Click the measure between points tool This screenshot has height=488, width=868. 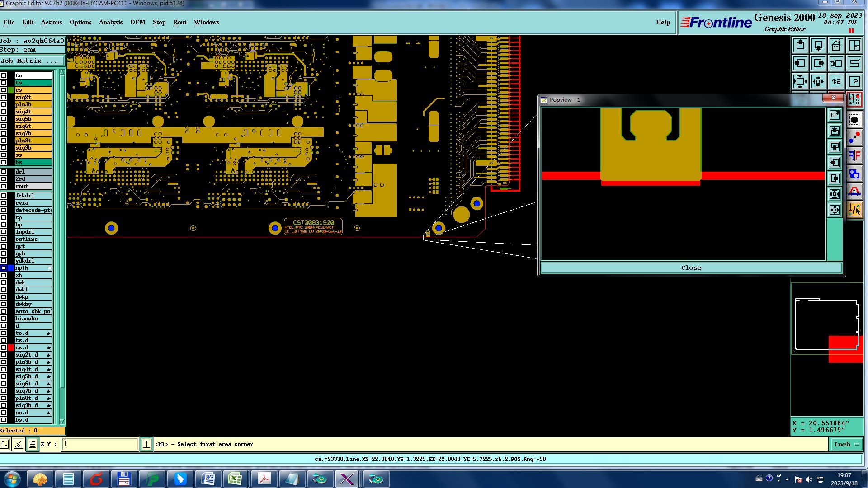[854, 138]
